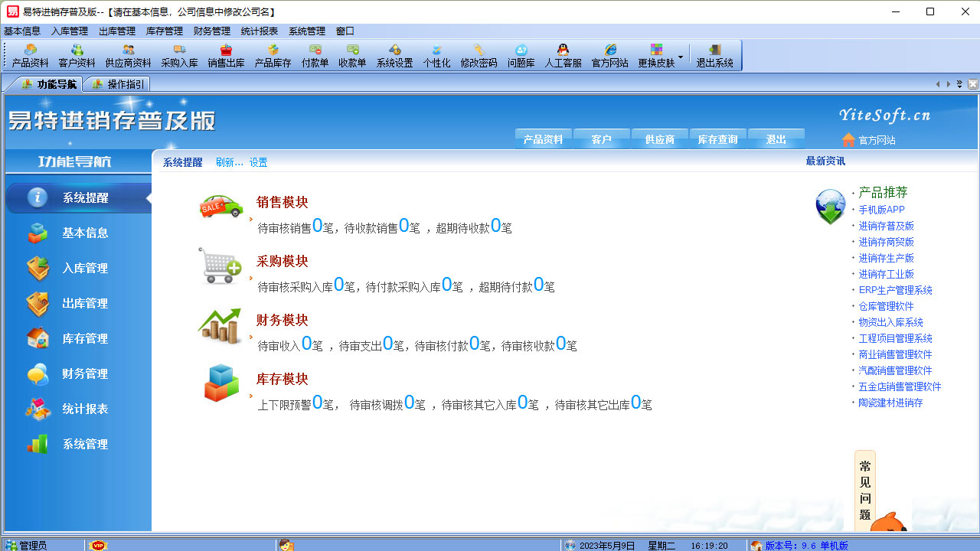Open the 财务管理 menu

tap(212, 31)
